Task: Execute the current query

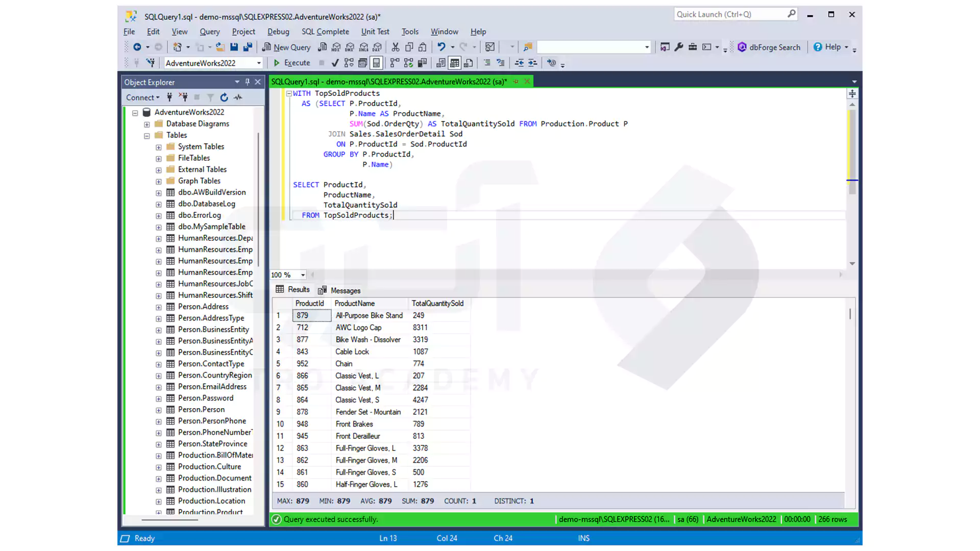Action: pyautogui.click(x=291, y=63)
